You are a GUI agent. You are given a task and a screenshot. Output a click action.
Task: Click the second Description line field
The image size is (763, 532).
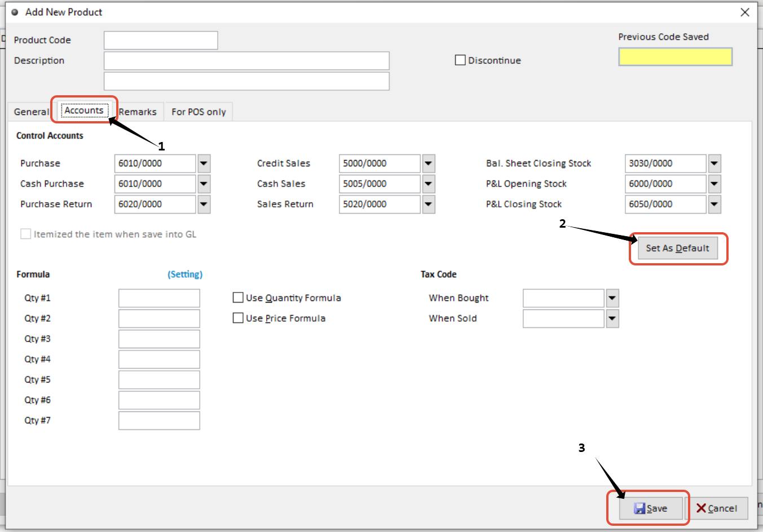tap(246, 81)
